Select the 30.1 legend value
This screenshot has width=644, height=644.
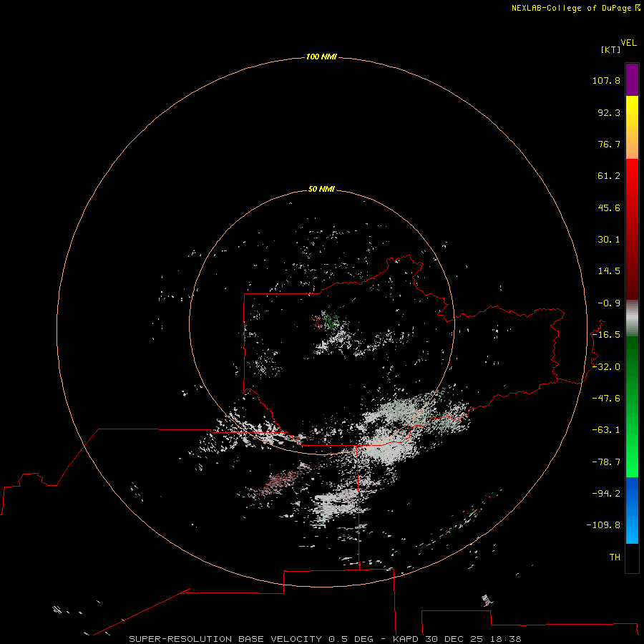609,240
